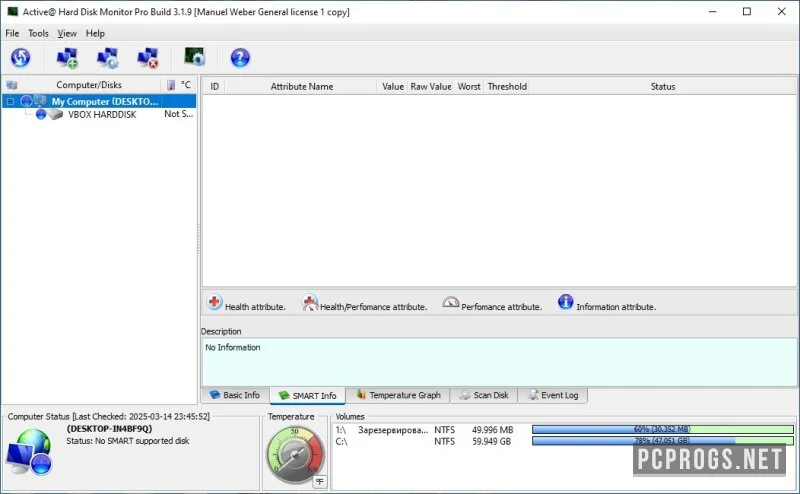Click the Perfomance attribute gauge icon
The height and width of the screenshot is (494, 800).
[x=451, y=302]
